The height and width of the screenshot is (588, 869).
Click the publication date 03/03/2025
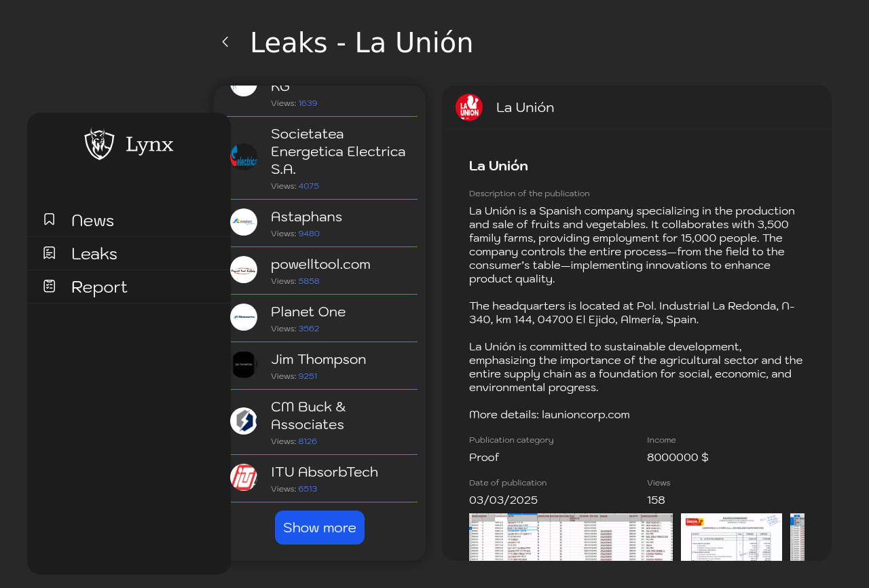503,500
